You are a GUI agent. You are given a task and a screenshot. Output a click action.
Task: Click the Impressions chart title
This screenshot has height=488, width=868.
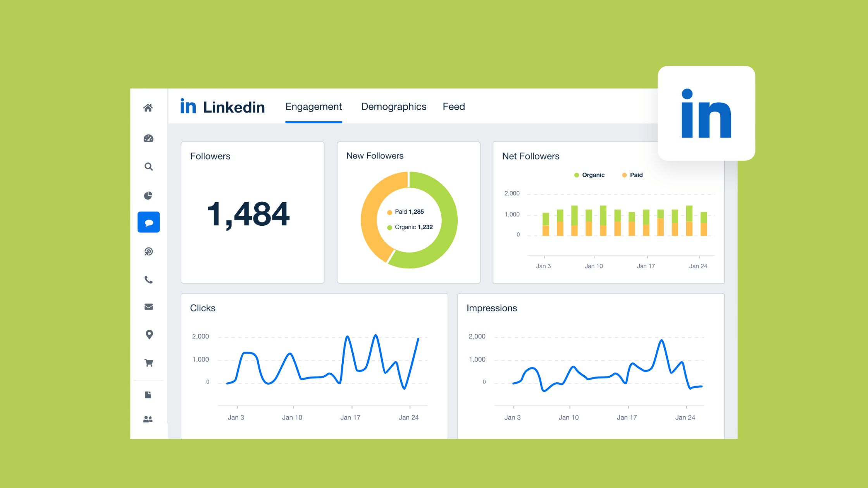(492, 308)
